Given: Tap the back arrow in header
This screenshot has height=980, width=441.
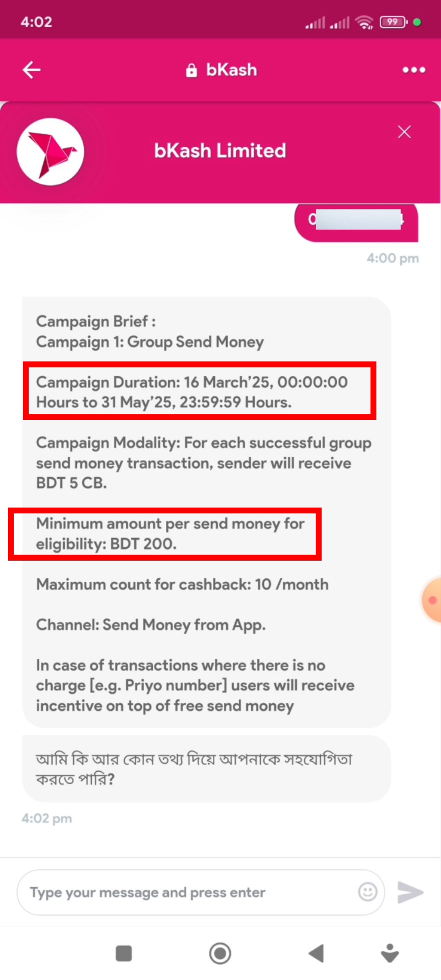Looking at the screenshot, I should click(31, 70).
